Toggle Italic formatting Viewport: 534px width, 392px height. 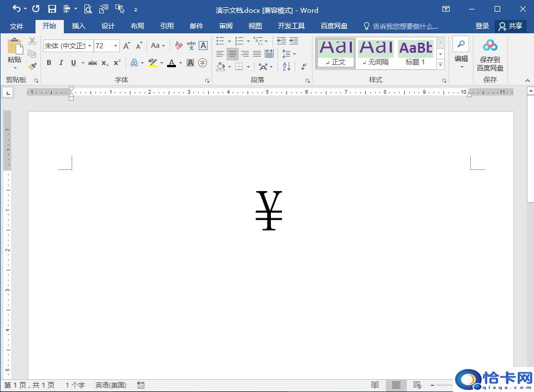point(61,63)
